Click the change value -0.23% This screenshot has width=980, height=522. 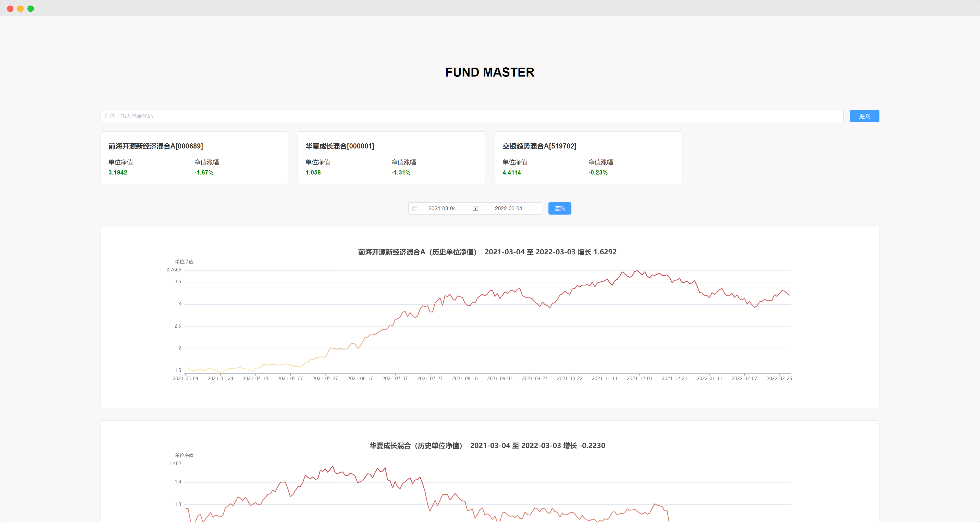(598, 172)
